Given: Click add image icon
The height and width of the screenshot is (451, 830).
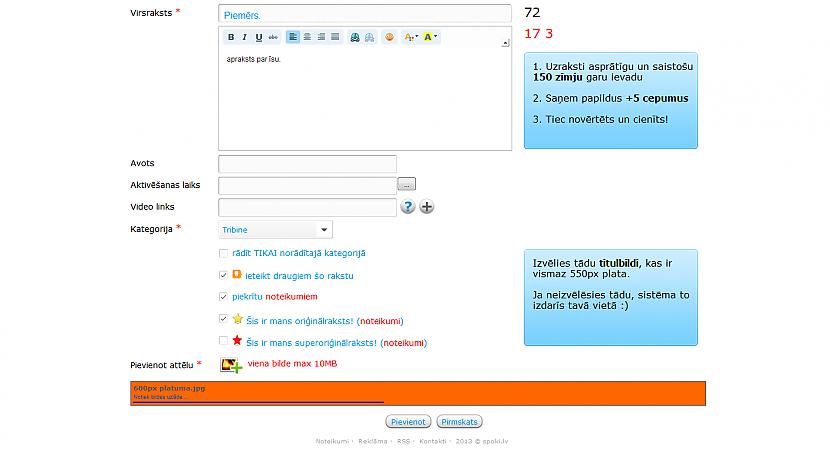Looking at the screenshot, I should click(x=231, y=365).
